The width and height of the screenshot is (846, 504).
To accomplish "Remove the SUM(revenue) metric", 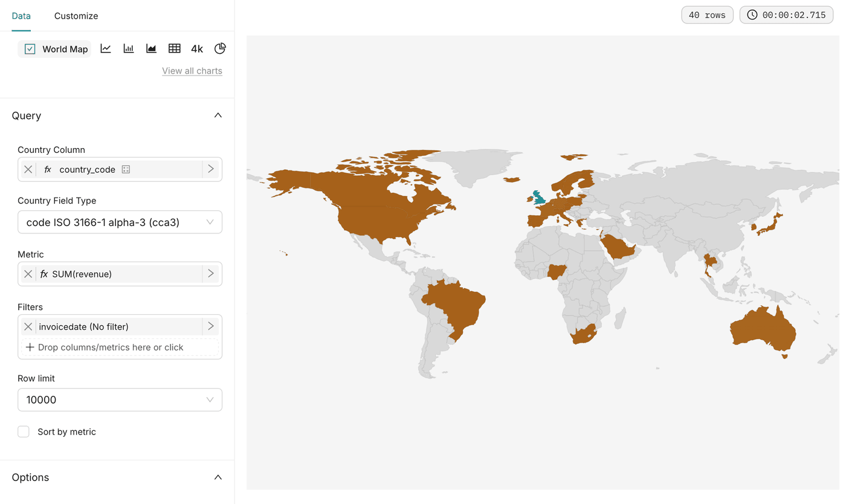I will pos(28,274).
